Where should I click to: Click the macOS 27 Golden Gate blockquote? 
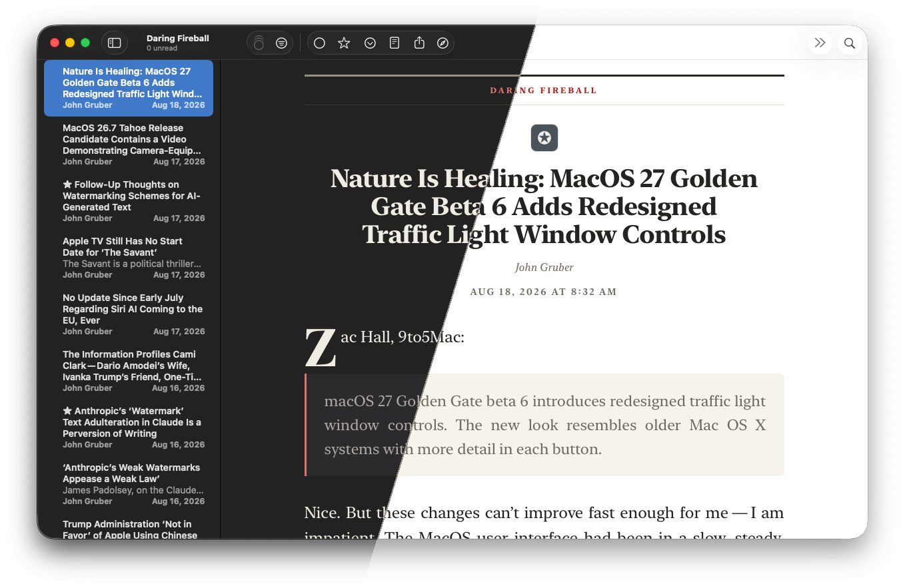(544, 425)
